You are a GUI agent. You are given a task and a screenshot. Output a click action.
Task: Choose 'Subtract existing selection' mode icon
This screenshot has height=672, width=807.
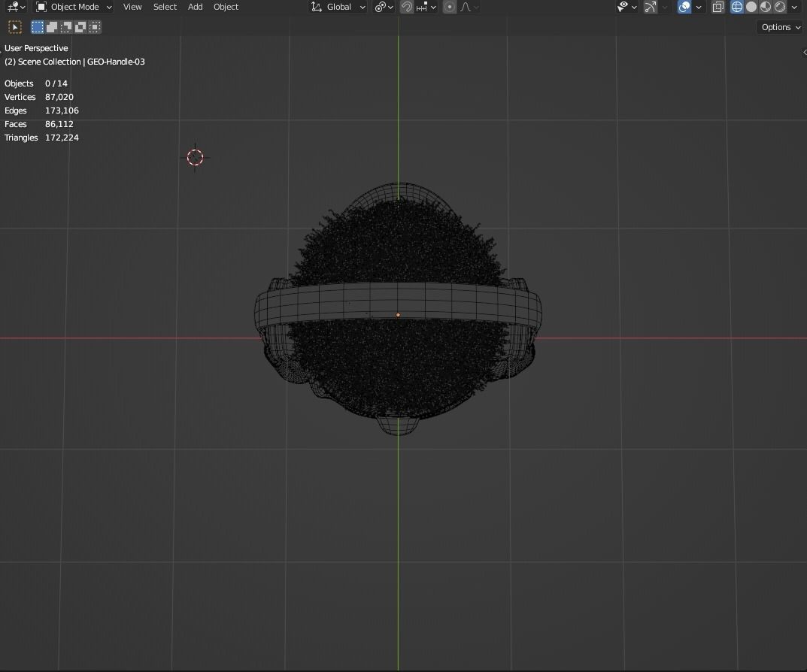pos(66,27)
